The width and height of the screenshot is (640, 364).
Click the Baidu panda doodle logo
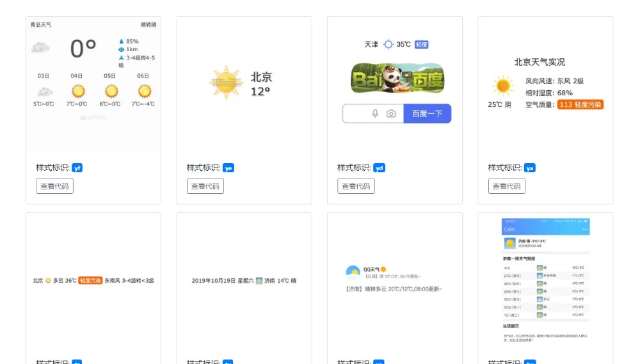click(x=397, y=78)
